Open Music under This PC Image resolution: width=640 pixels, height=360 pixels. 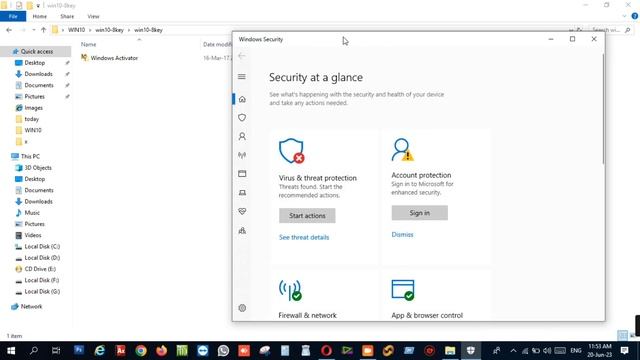pyautogui.click(x=32, y=213)
